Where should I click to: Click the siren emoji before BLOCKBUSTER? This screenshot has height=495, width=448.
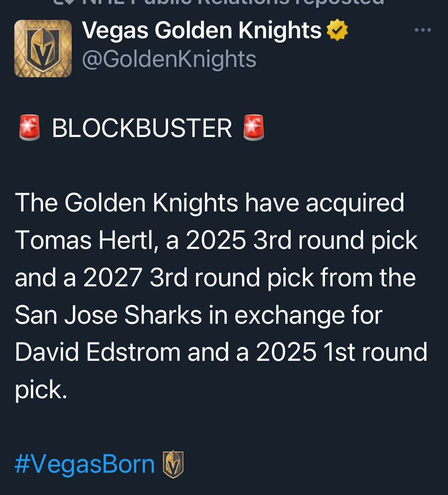click(30, 128)
